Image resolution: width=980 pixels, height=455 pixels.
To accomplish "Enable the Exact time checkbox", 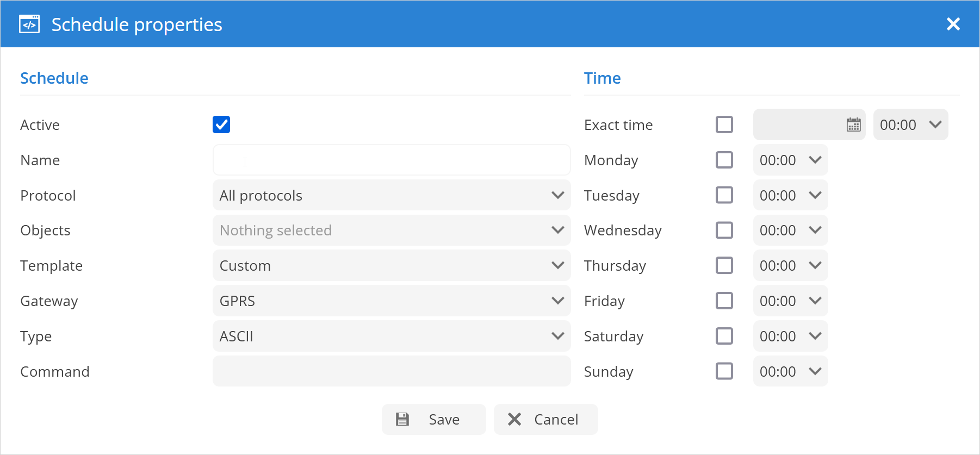I will point(724,124).
